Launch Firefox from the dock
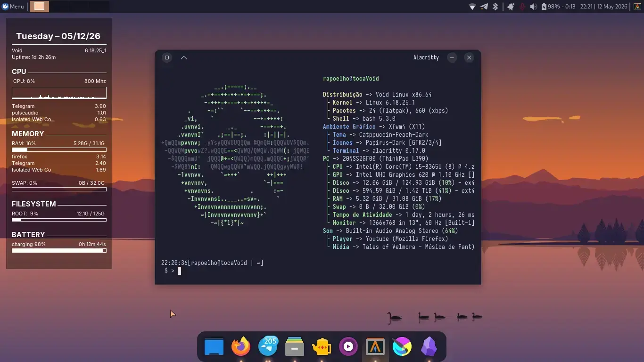Image resolution: width=644 pixels, height=362 pixels. pyautogui.click(x=241, y=347)
